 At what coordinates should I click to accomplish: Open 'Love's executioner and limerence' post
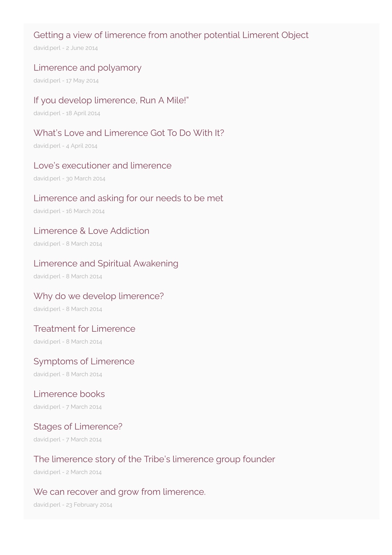(102, 165)
